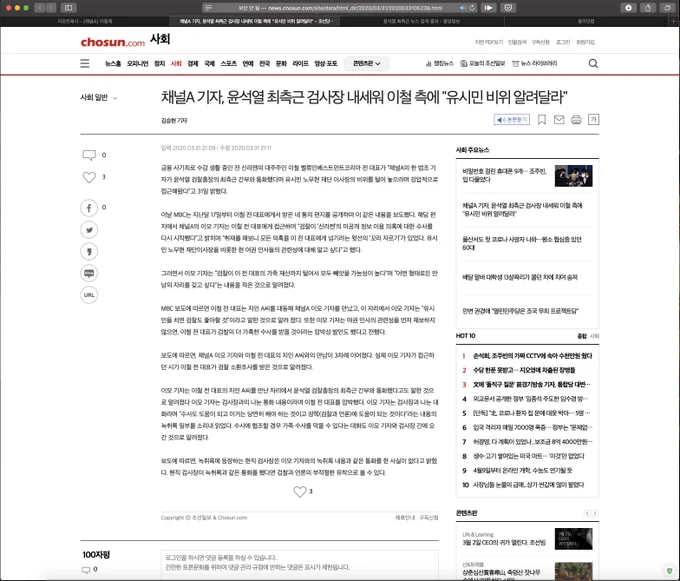Screen dimensions: 680x581
Task: Open Safari share button
Action: pyautogui.click(x=648, y=8)
